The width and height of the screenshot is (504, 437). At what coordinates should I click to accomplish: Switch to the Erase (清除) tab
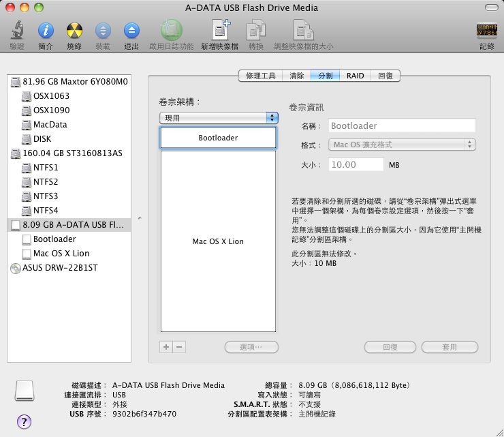296,76
